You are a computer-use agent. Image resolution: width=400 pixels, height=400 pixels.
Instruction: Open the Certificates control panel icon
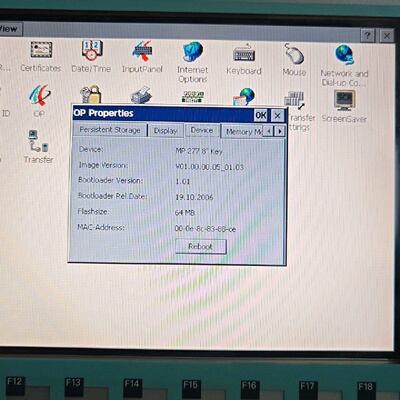(41, 57)
